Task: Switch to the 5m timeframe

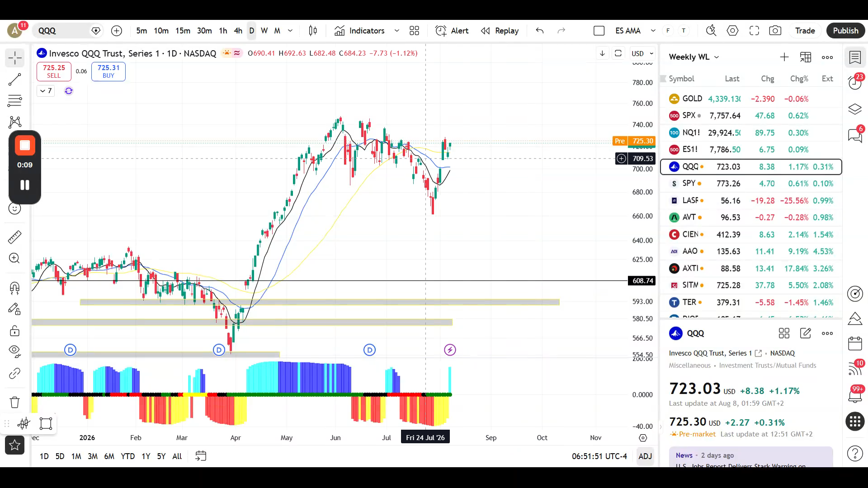Action: (142, 31)
